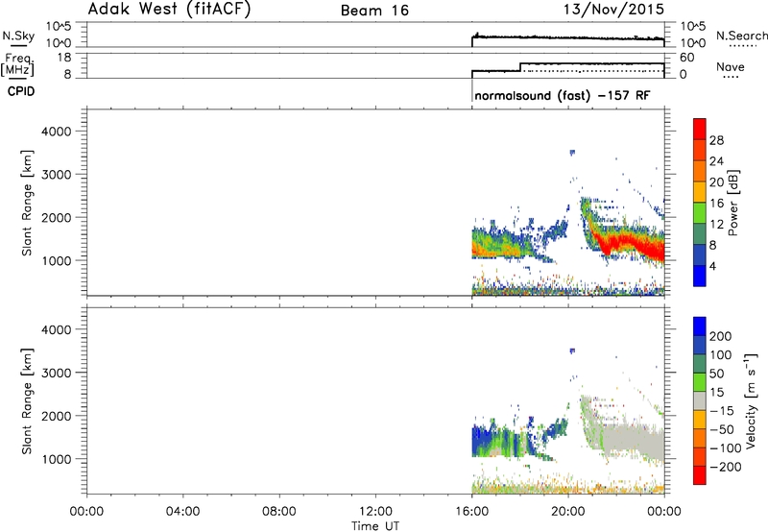Image resolution: width=768 pixels, height=532 pixels.
Task: Click the red segment of velocity color bar
Action: click(700, 475)
